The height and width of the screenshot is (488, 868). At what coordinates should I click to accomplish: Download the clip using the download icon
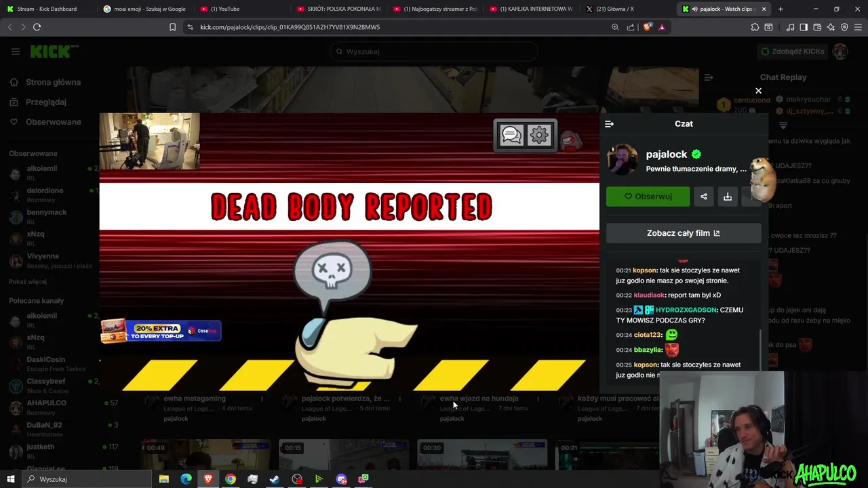pos(728,197)
